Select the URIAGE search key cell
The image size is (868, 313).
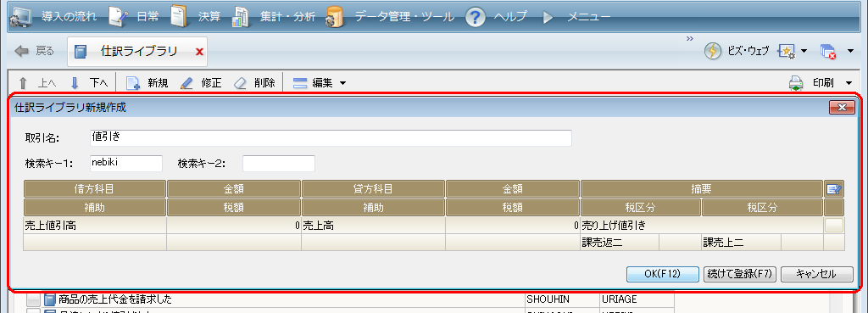point(637,299)
